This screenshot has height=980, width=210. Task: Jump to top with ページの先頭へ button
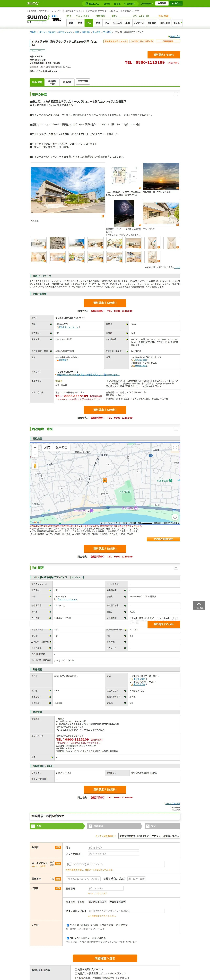click(199, 605)
